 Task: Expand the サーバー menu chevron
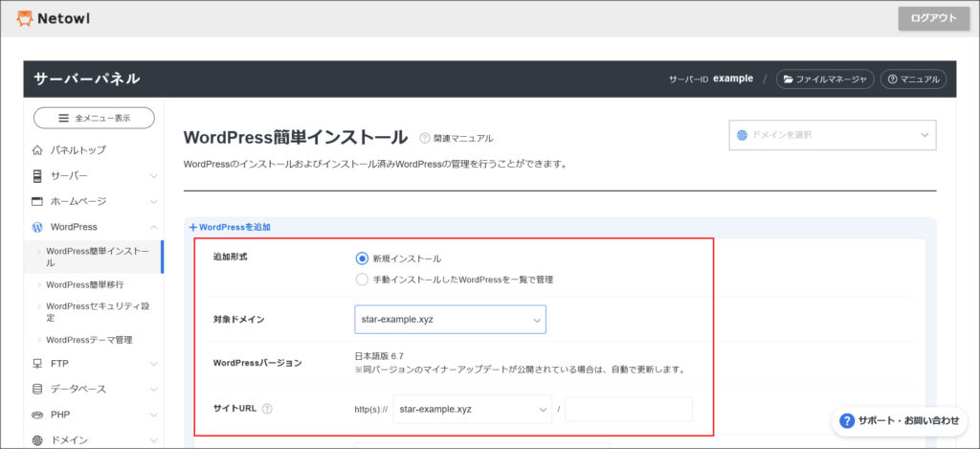pyautogui.click(x=154, y=176)
